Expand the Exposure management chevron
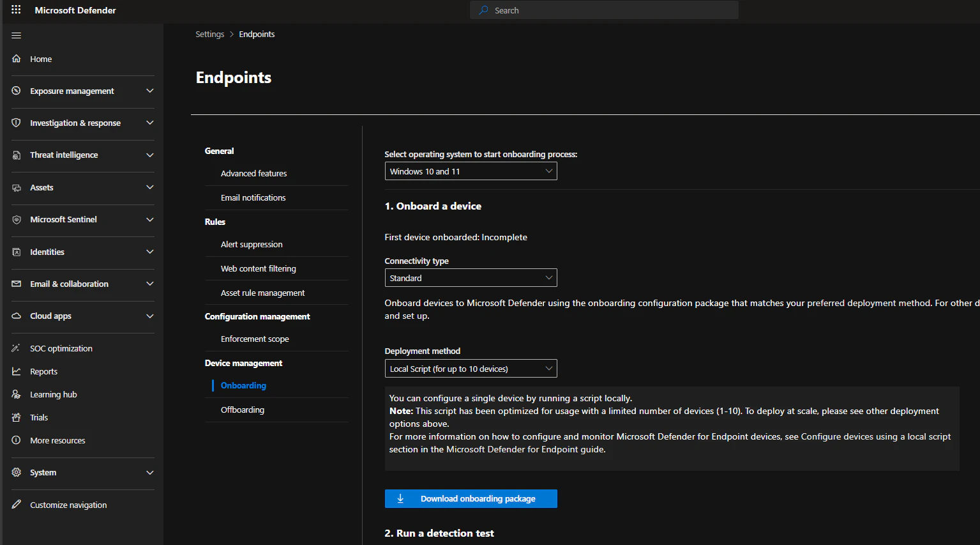Viewport: 980px width, 545px height. (150, 91)
